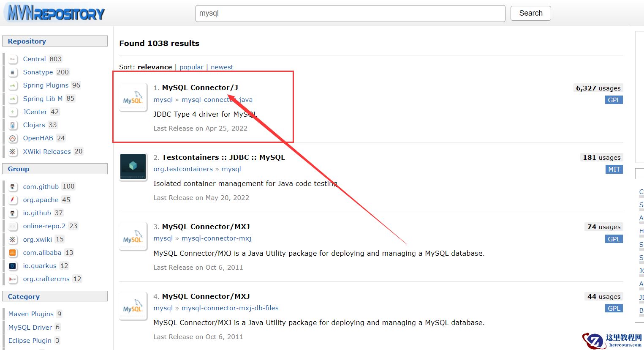Open the mysql group link of testcontainers result
Image resolution: width=644 pixels, height=350 pixels.
pyautogui.click(x=231, y=169)
